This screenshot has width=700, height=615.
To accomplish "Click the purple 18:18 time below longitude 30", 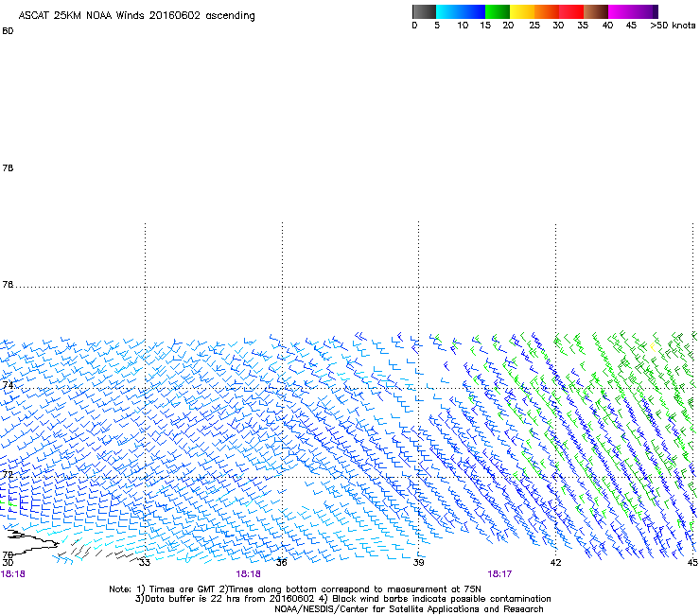I will pyautogui.click(x=13, y=574).
